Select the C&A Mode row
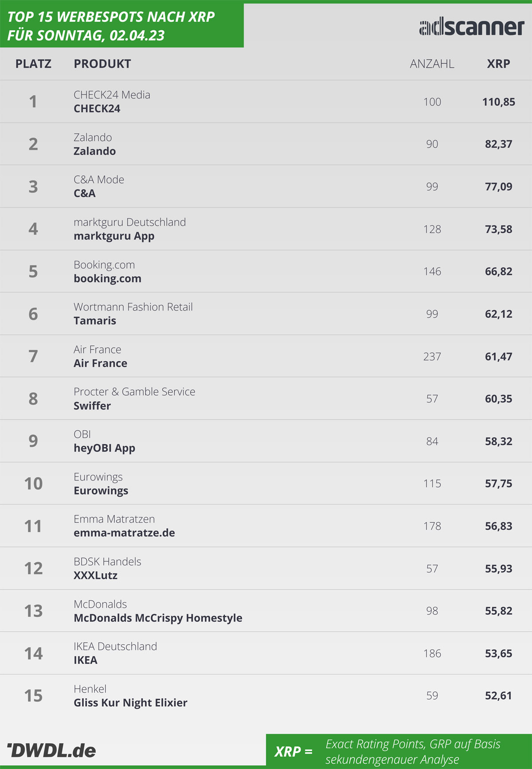This screenshot has height=769, width=532. pos(266,186)
